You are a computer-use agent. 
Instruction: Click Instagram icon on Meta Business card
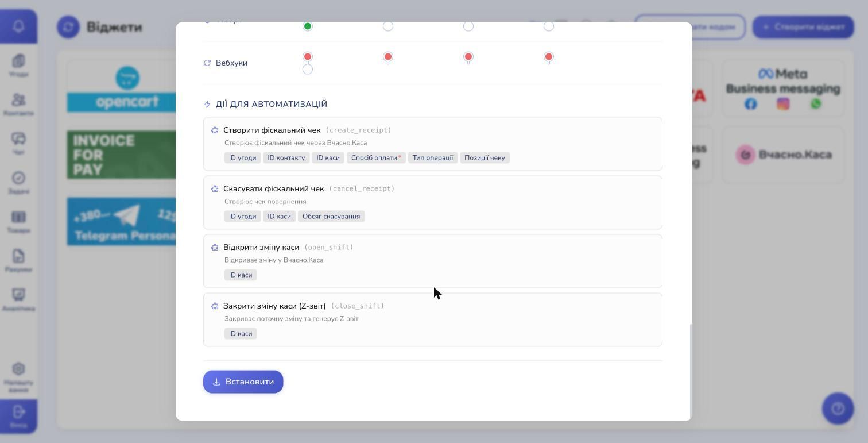pyautogui.click(x=783, y=104)
